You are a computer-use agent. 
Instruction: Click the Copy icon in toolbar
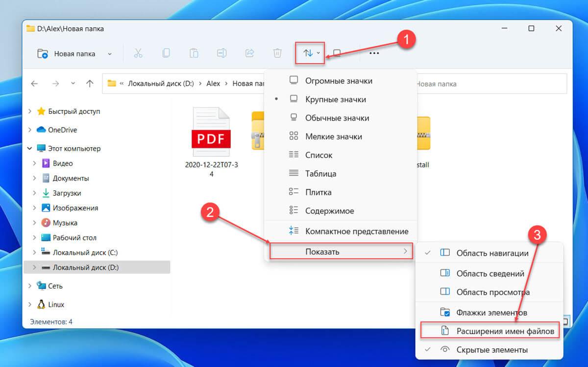[166, 53]
